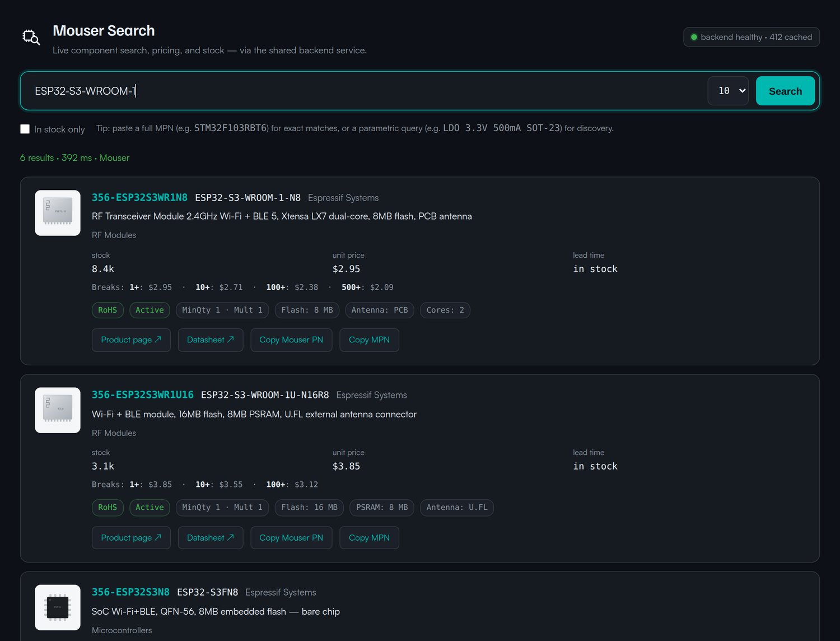840x641 pixels.
Task: Focus the ESP32-S3-WROOM-1 search input field
Action: (364, 91)
